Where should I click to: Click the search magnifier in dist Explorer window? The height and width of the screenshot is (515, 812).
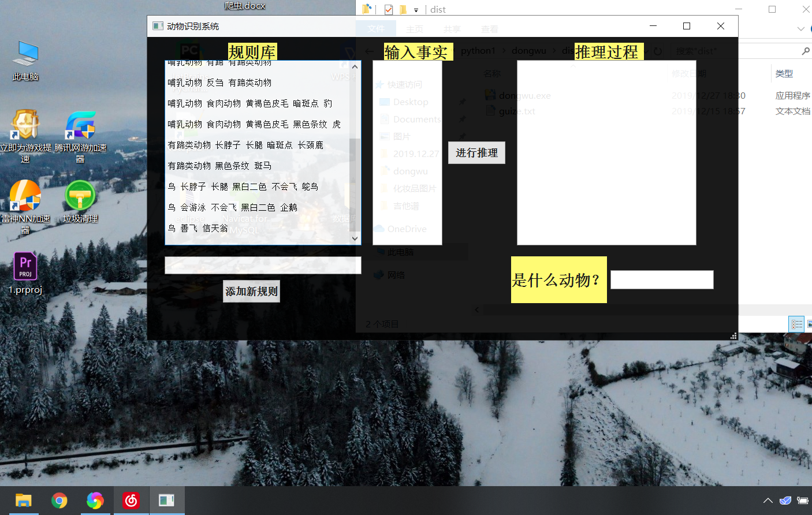806,51
